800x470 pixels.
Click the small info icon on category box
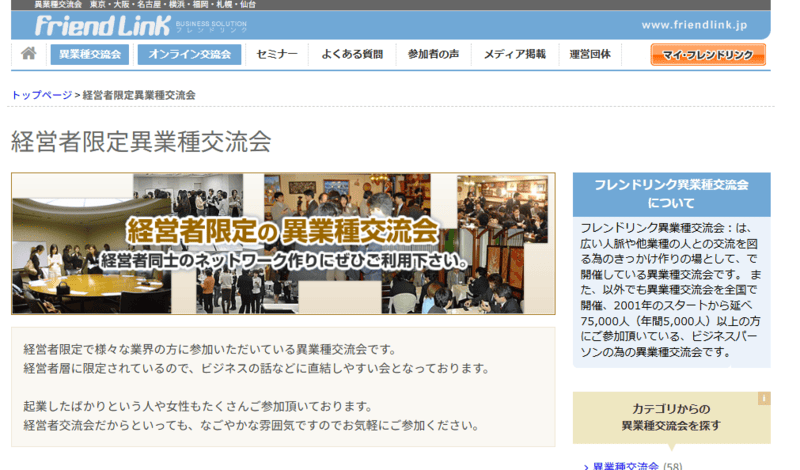click(764, 398)
